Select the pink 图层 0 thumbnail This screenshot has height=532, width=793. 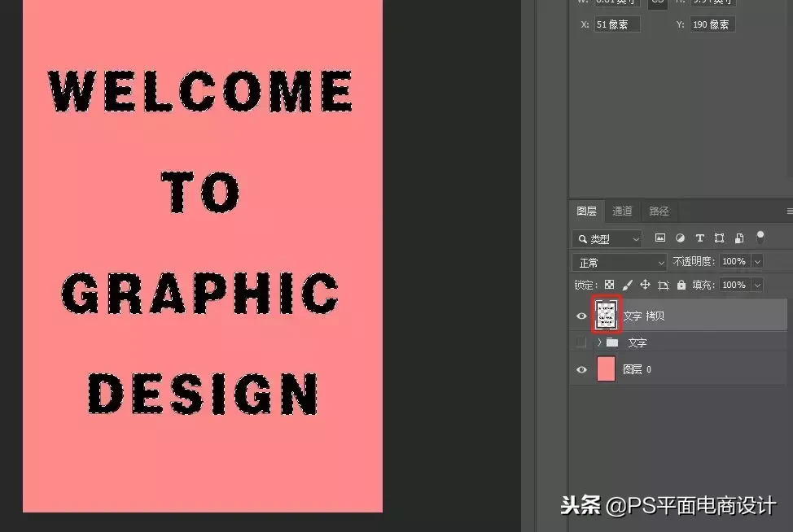tap(606, 368)
